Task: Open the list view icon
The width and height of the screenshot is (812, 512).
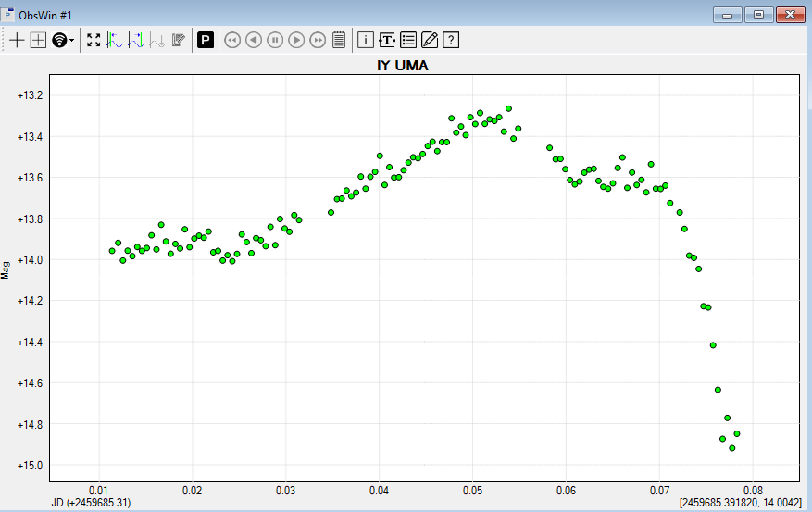Action: click(408, 40)
